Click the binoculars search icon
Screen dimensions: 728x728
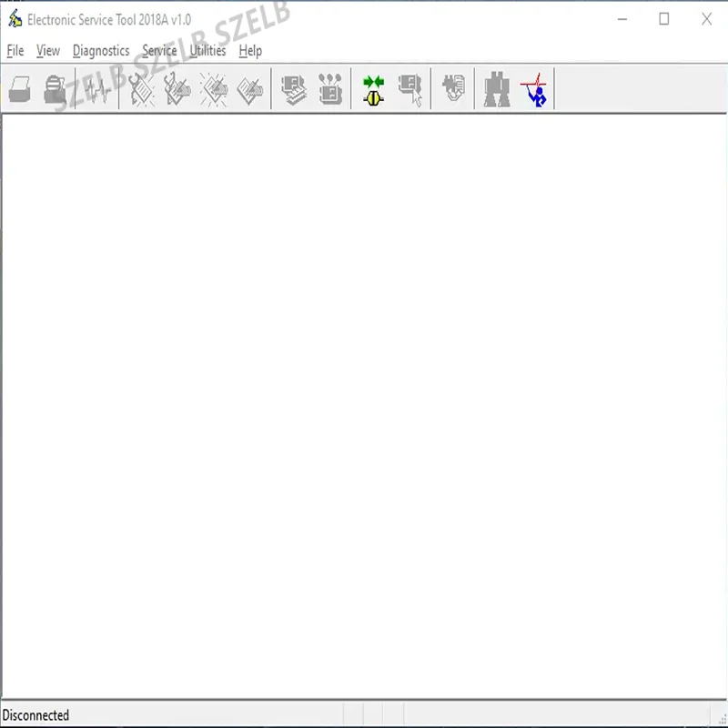(x=497, y=89)
